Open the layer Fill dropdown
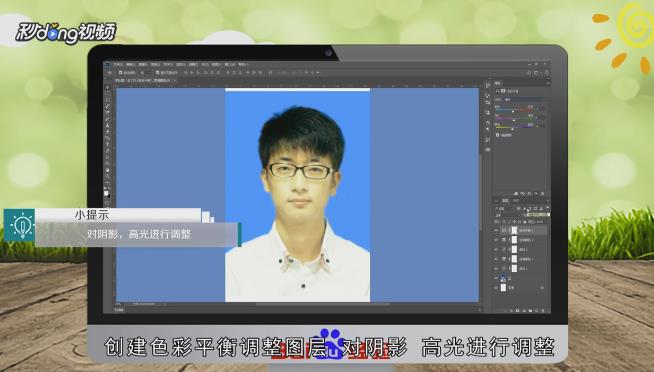This screenshot has width=654, height=372. pyautogui.click(x=543, y=222)
